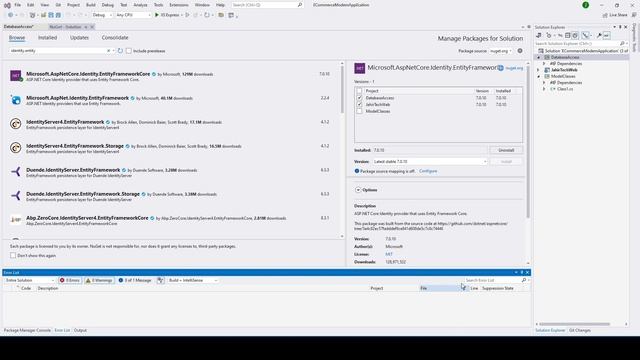Toggle the select-all Project header checkbox
Image resolution: width=640 pixels, height=360 pixels.
pyautogui.click(x=359, y=91)
